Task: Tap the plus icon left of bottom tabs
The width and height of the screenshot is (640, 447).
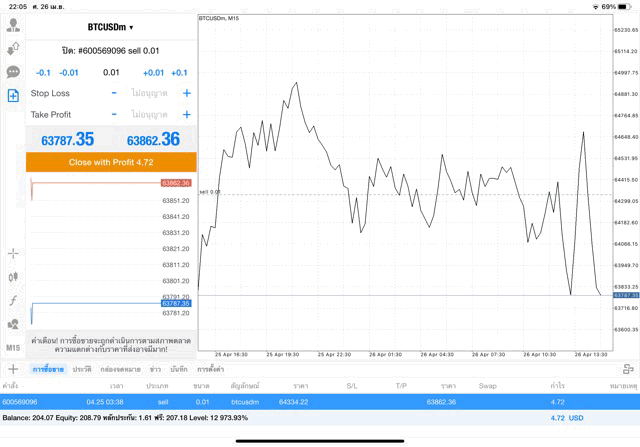Action: pos(13,369)
